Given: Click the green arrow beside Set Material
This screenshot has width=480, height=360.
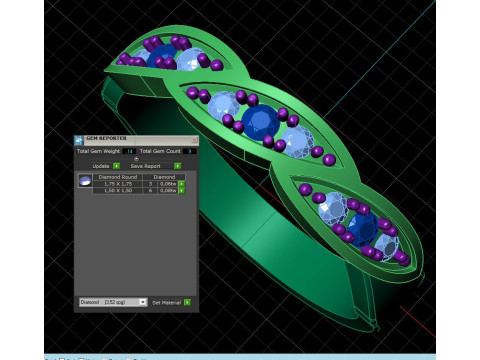Looking at the screenshot, I should coord(187,302).
